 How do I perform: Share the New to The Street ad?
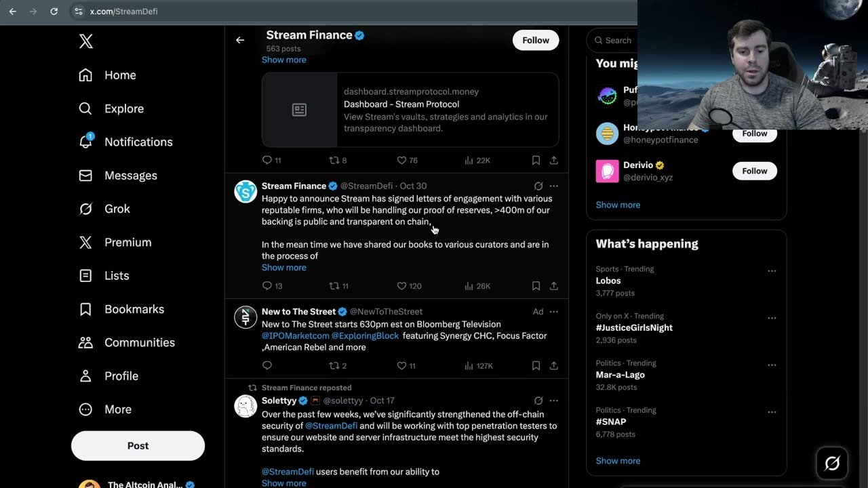554,365
